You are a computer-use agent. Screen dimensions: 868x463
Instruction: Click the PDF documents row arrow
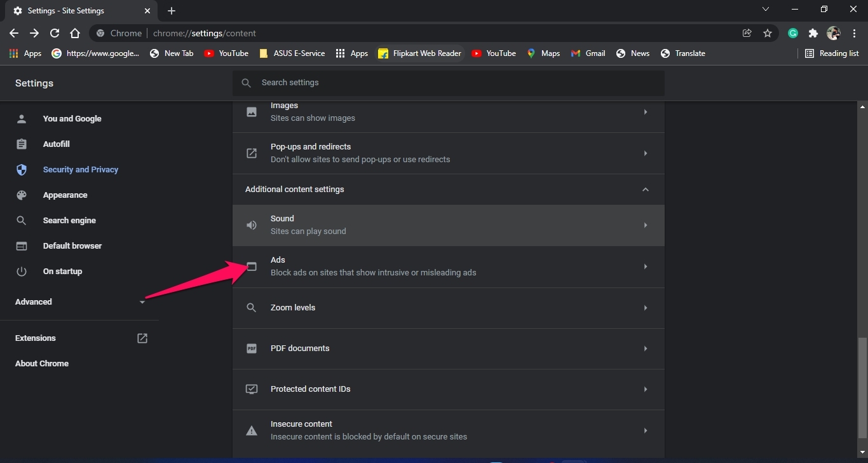click(646, 349)
